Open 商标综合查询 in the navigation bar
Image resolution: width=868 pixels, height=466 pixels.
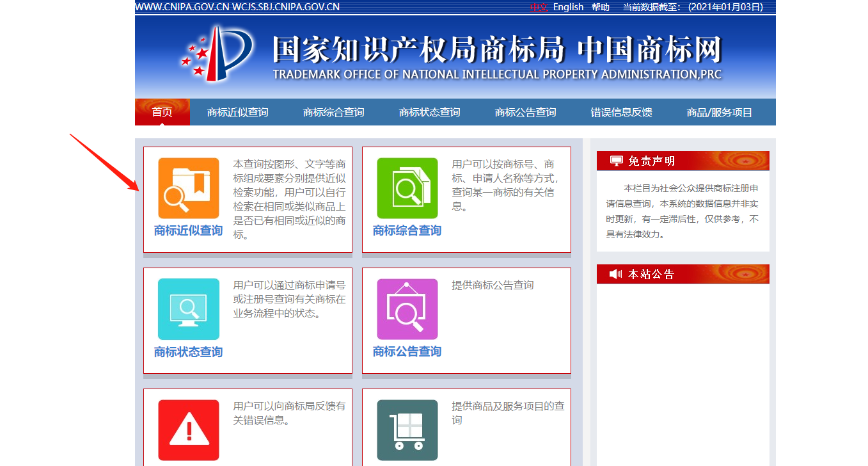coord(333,112)
